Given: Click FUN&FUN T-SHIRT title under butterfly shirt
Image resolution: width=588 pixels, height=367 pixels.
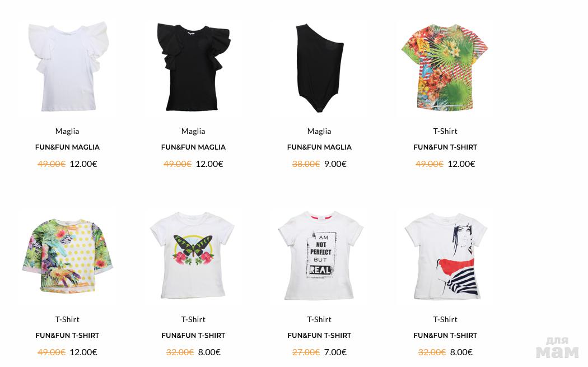Looking at the screenshot, I should [x=194, y=336].
